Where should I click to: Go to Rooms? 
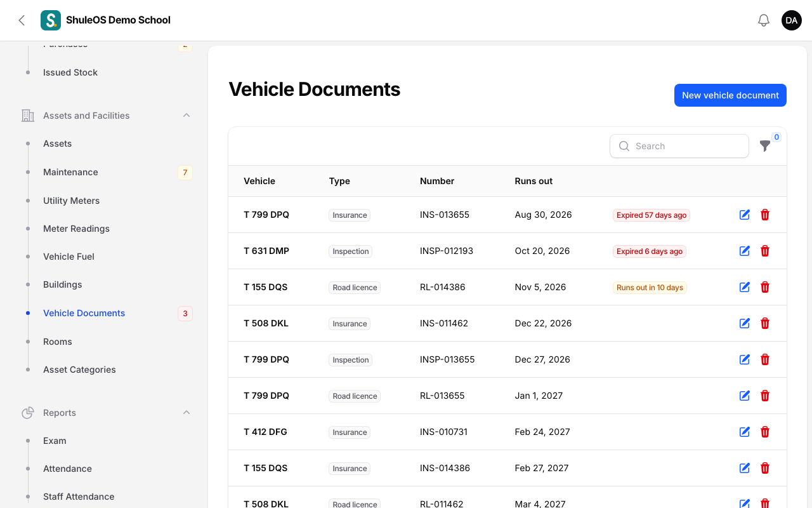coord(57,342)
